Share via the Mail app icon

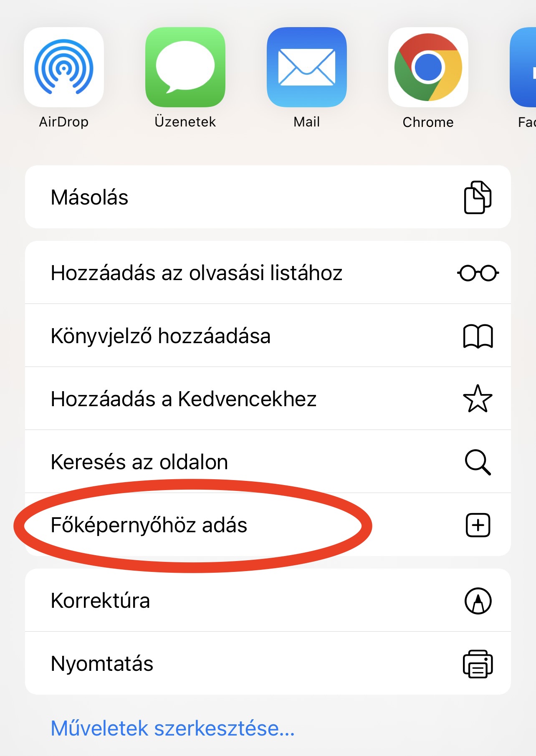click(x=307, y=67)
